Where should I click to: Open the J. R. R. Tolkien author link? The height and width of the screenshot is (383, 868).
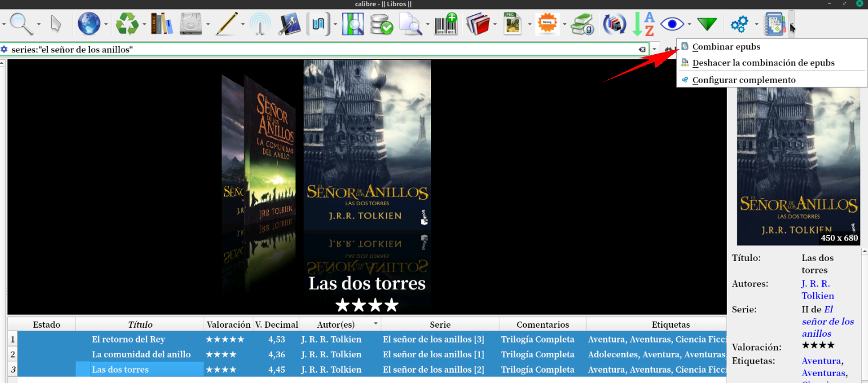click(817, 290)
